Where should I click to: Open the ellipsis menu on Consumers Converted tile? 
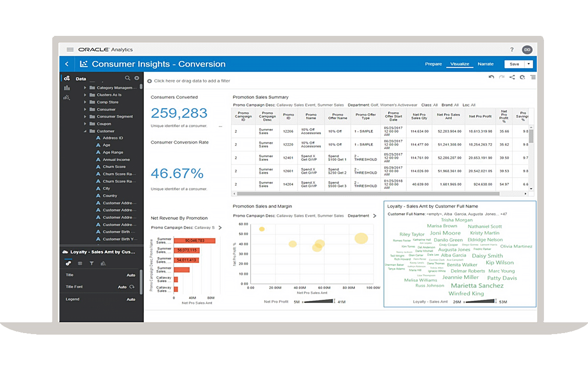[x=220, y=127]
